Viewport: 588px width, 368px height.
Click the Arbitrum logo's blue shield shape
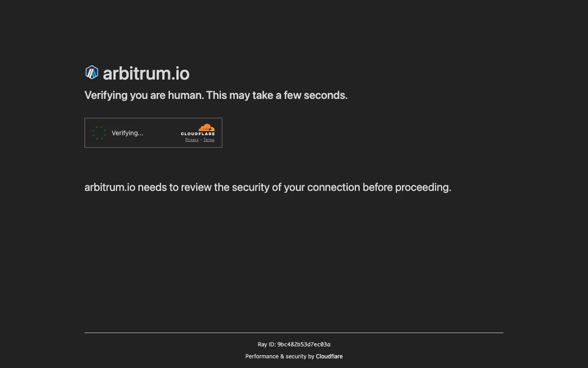(x=91, y=72)
